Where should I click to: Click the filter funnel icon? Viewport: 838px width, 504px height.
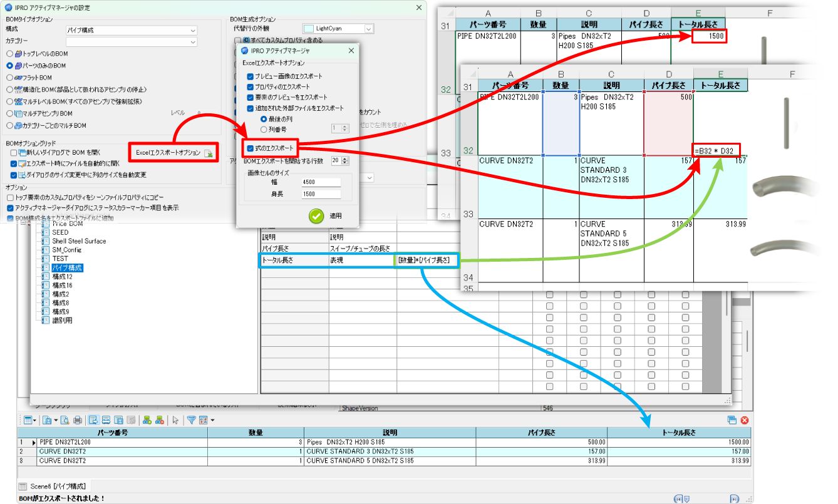point(192,418)
